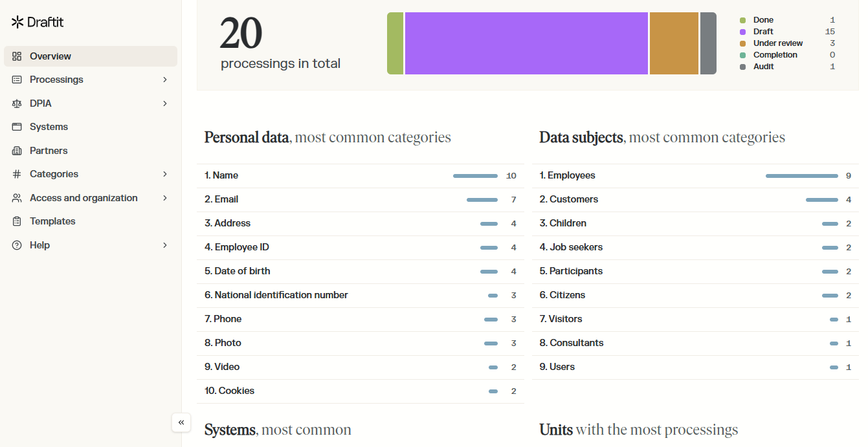Select the Employees data subject row
This screenshot has width=868, height=447.
point(695,175)
